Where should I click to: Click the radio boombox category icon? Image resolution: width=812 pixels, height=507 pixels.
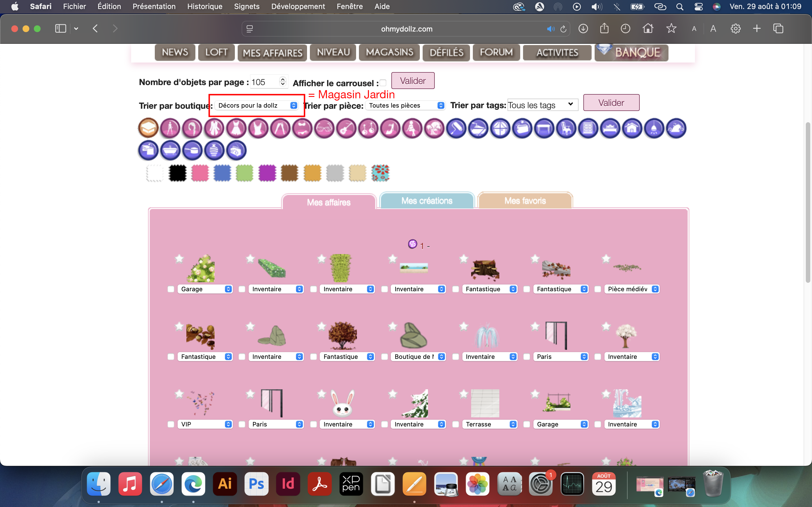[236, 151]
